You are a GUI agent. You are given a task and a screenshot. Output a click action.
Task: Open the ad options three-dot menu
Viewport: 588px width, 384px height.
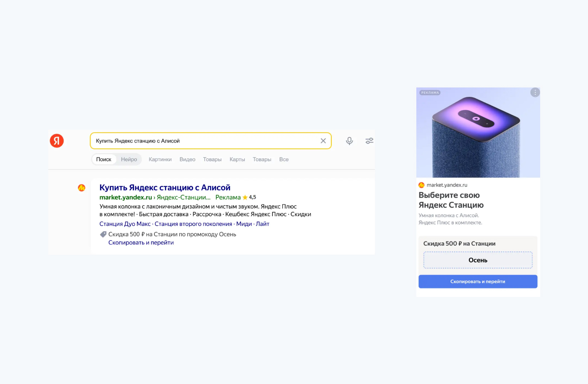pyautogui.click(x=535, y=93)
